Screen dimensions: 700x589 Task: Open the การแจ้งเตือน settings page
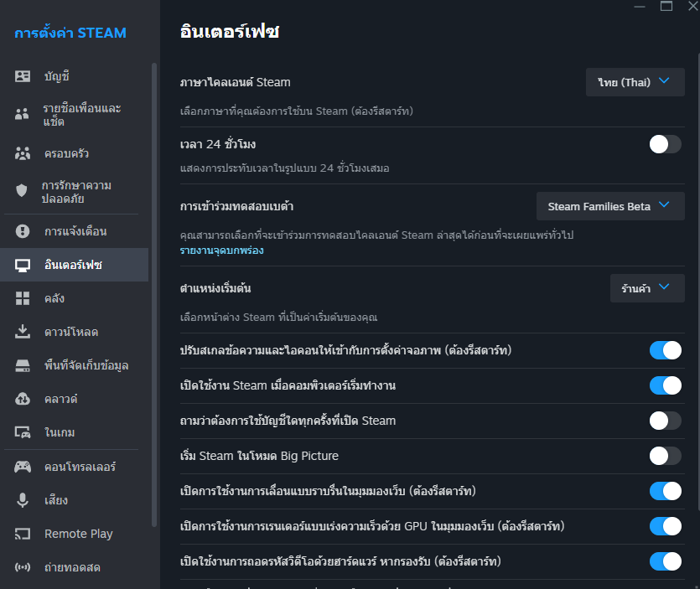point(74,231)
